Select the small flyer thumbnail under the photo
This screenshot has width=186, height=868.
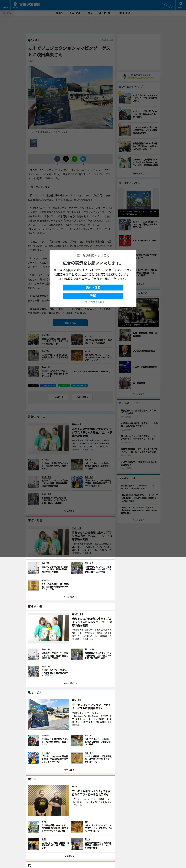click(x=33, y=143)
